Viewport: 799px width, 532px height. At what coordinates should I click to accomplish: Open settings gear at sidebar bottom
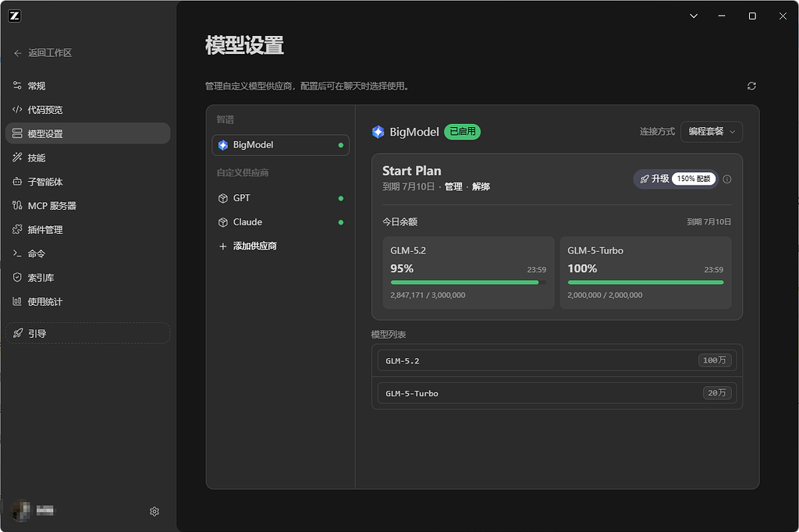(154, 511)
